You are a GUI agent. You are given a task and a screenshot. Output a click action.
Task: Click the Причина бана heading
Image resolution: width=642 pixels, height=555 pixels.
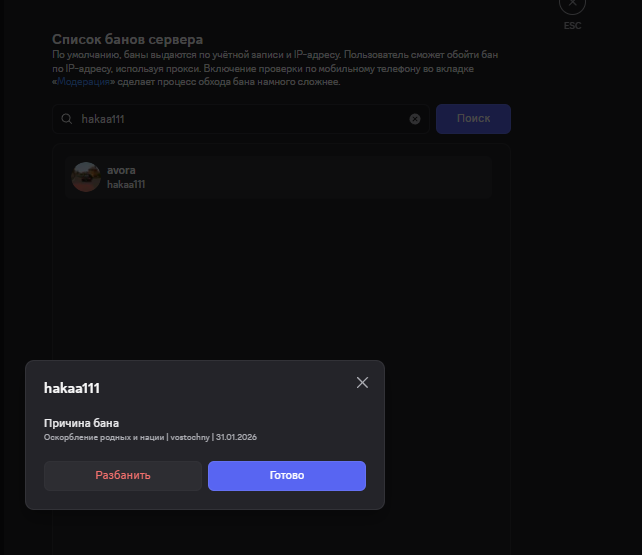[81, 423]
